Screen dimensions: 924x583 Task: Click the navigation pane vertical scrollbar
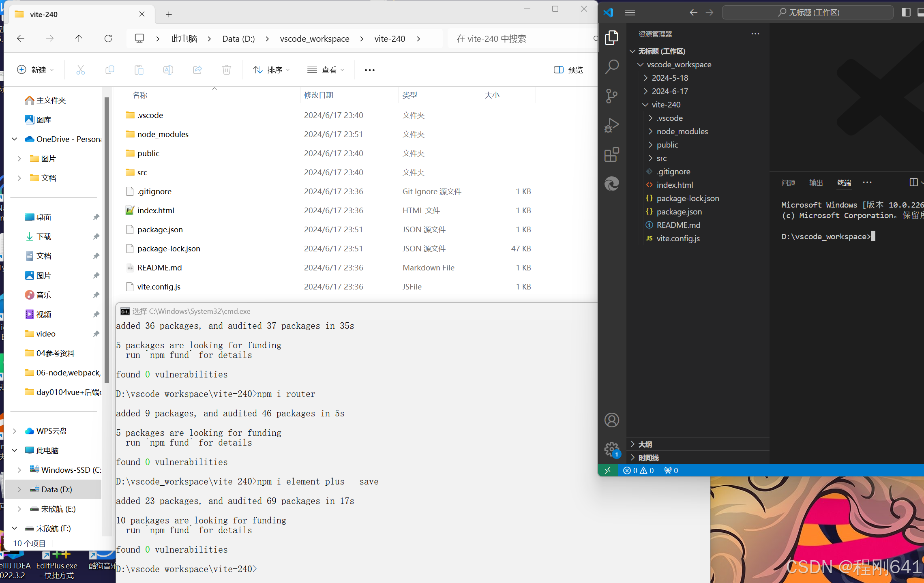pyautogui.click(x=107, y=239)
